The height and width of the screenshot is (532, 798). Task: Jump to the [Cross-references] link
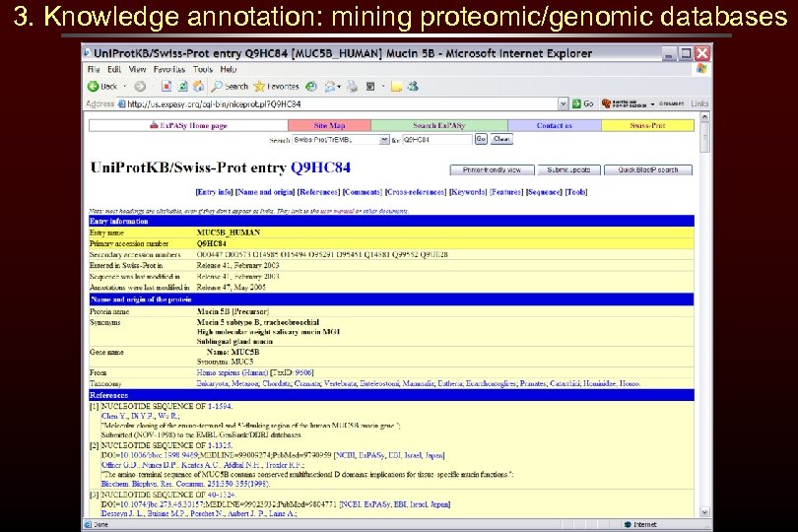416,192
